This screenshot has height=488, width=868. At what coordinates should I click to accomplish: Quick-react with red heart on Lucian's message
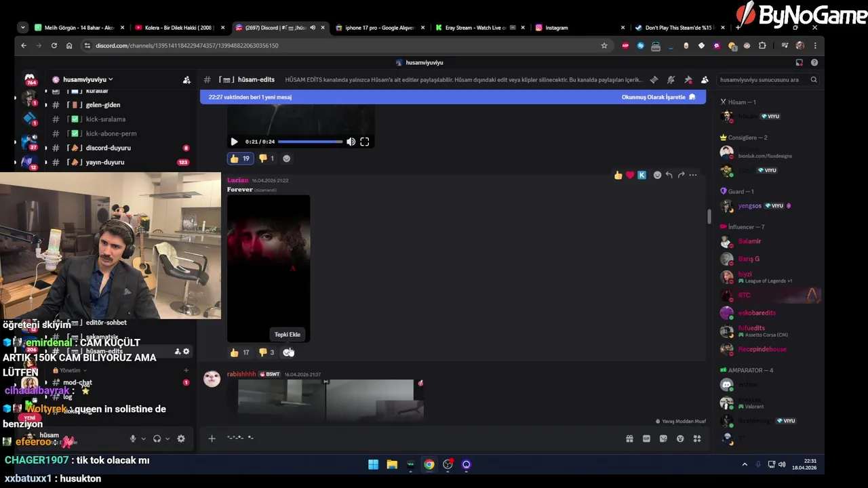tap(630, 176)
